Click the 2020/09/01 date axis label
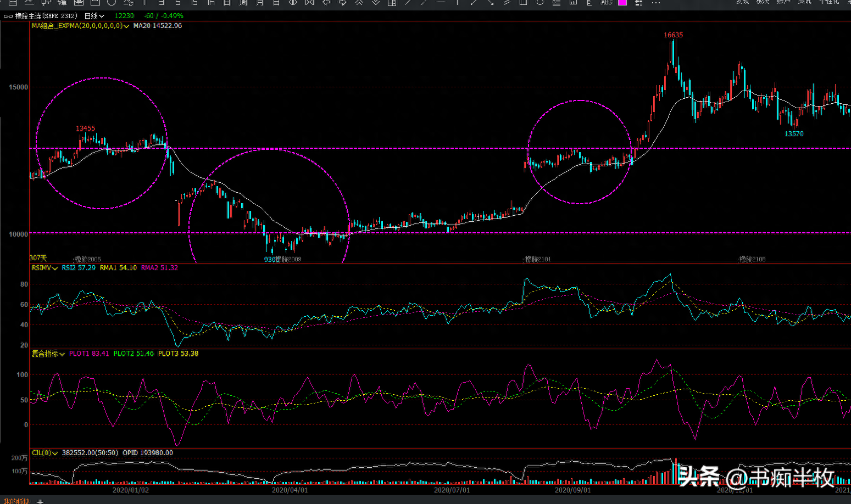Image resolution: width=851 pixels, height=504 pixels. coord(572,490)
